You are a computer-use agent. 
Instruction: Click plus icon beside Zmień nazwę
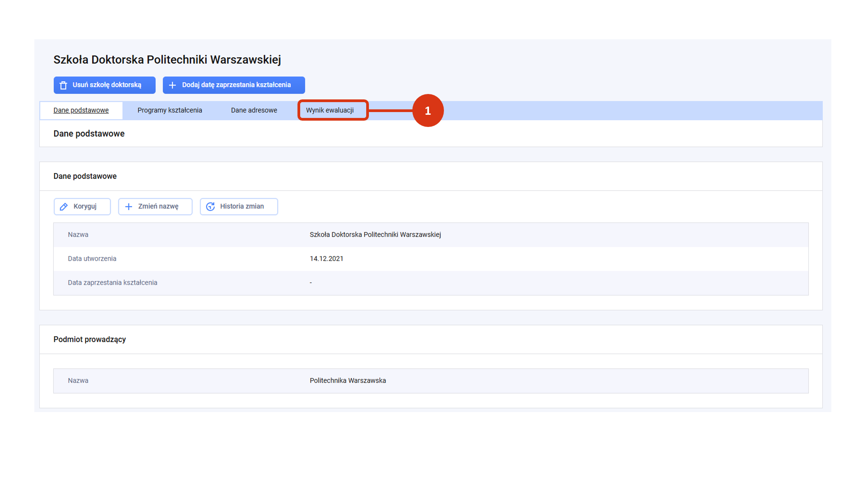[x=129, y=206]
